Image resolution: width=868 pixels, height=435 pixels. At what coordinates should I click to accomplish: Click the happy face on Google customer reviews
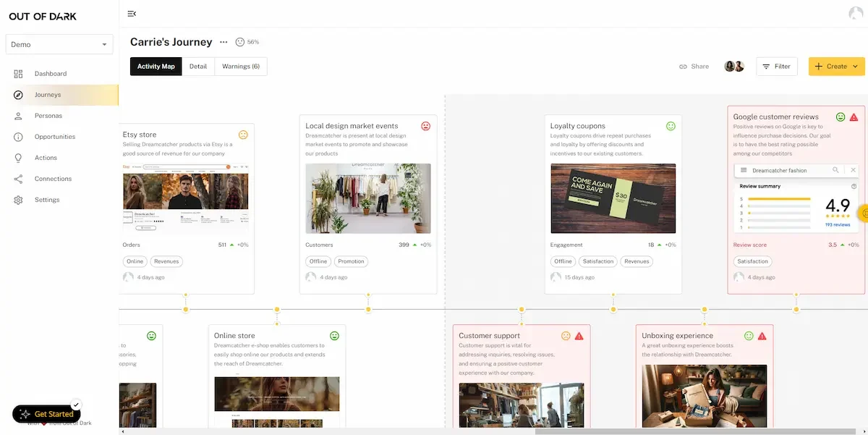(x=841, y=117)
